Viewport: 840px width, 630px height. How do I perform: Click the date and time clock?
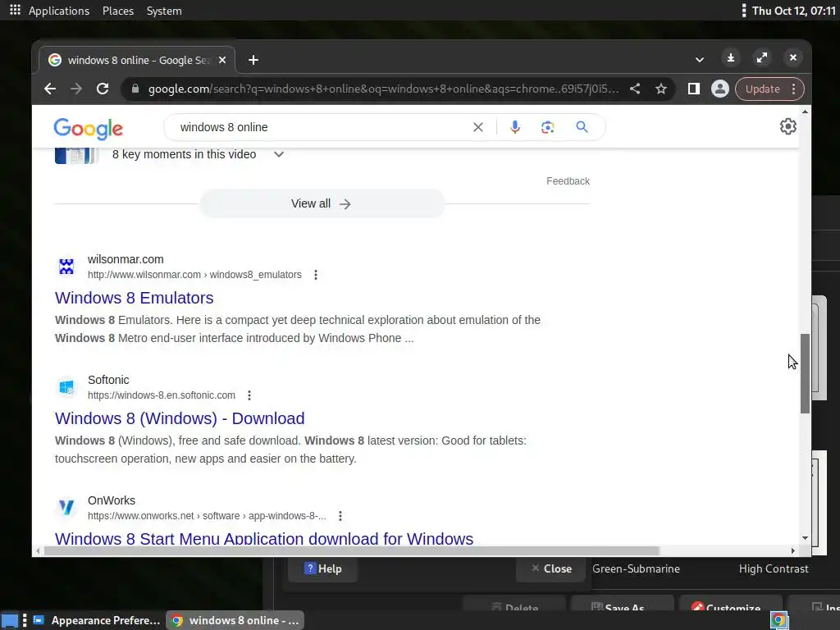point(794,11)
